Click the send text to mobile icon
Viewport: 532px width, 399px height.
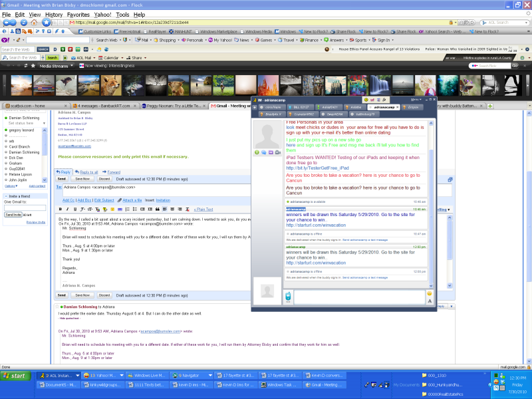coord(288,297)
